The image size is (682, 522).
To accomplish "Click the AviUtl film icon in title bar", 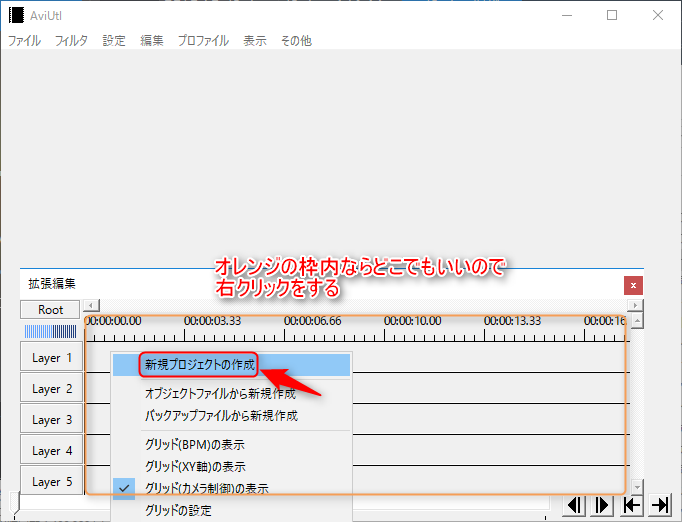I will [17, 15].
